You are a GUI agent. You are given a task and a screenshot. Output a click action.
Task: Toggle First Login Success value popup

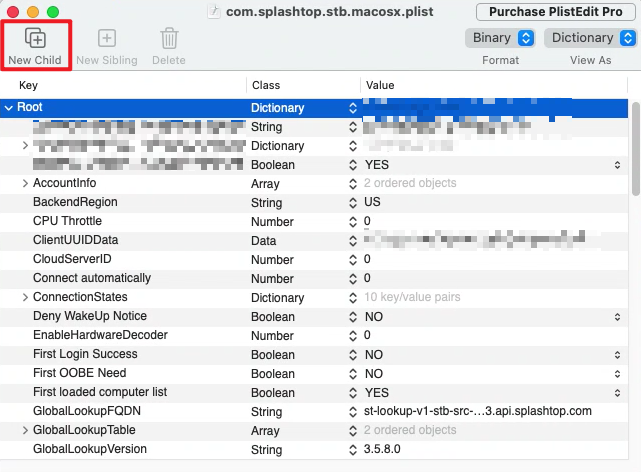click(617, 355)
